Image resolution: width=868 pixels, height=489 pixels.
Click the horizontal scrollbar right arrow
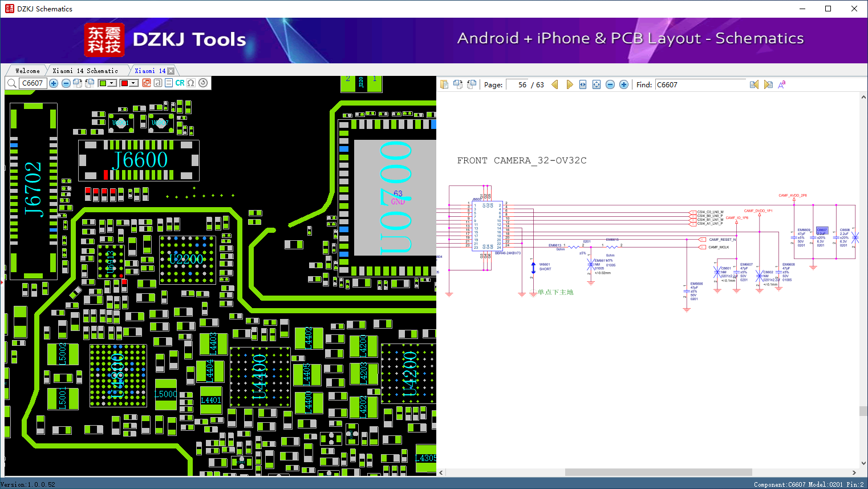854,472
